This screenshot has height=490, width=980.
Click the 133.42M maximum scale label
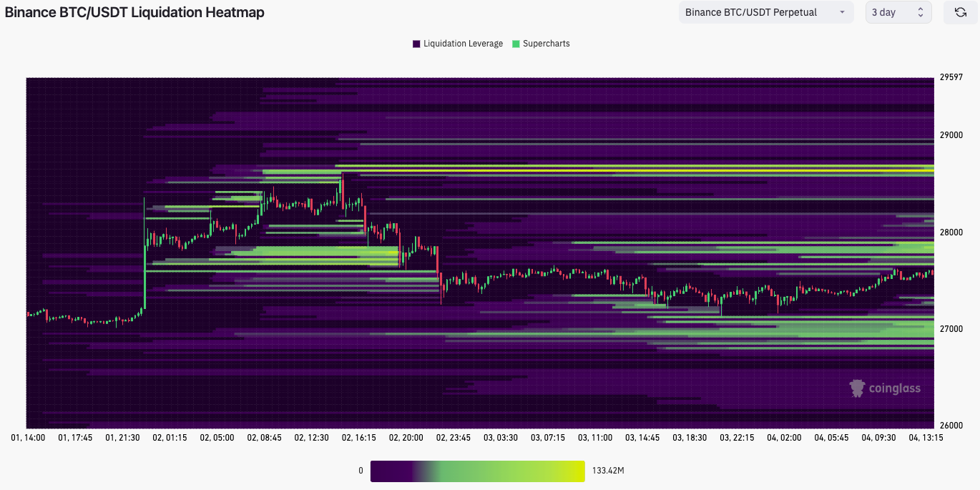(609, 471)
